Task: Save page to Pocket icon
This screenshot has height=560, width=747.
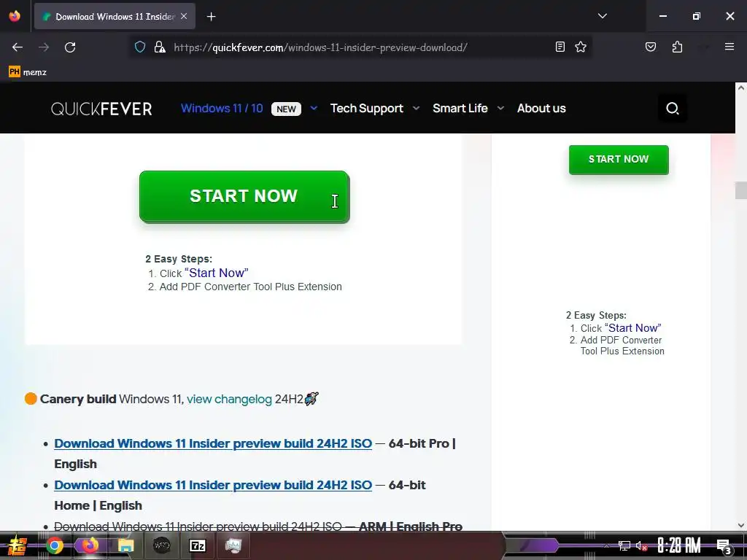Action: (x=650, y=47)
